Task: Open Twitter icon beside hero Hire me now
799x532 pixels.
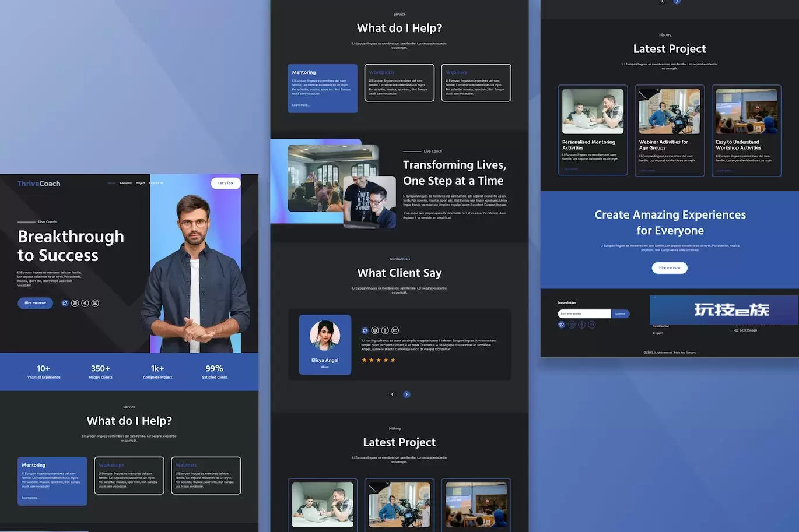Action: tap(65, 303)
